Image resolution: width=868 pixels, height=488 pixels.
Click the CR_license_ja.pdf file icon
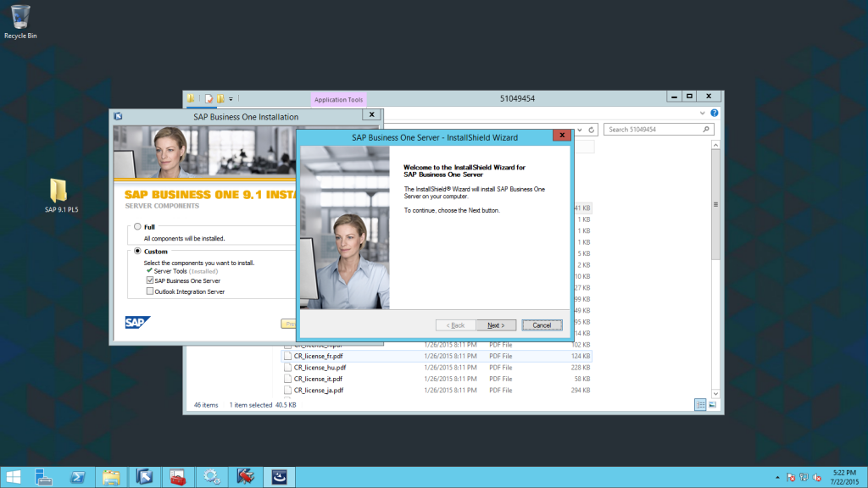(288, 390)
